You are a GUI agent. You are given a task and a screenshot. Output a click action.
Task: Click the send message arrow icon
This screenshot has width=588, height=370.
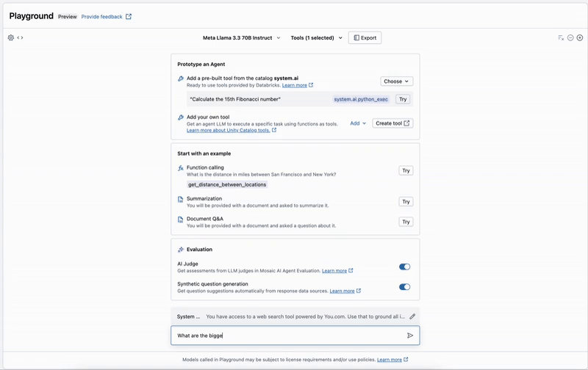pos(410,335)
